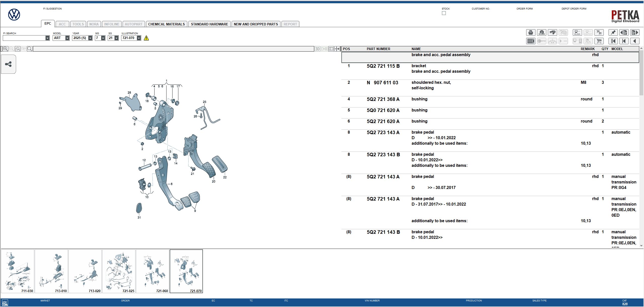Click the expand panel arrow icon
The width and height of the screenshot is (644, 307).
click(x=337, y=49)
